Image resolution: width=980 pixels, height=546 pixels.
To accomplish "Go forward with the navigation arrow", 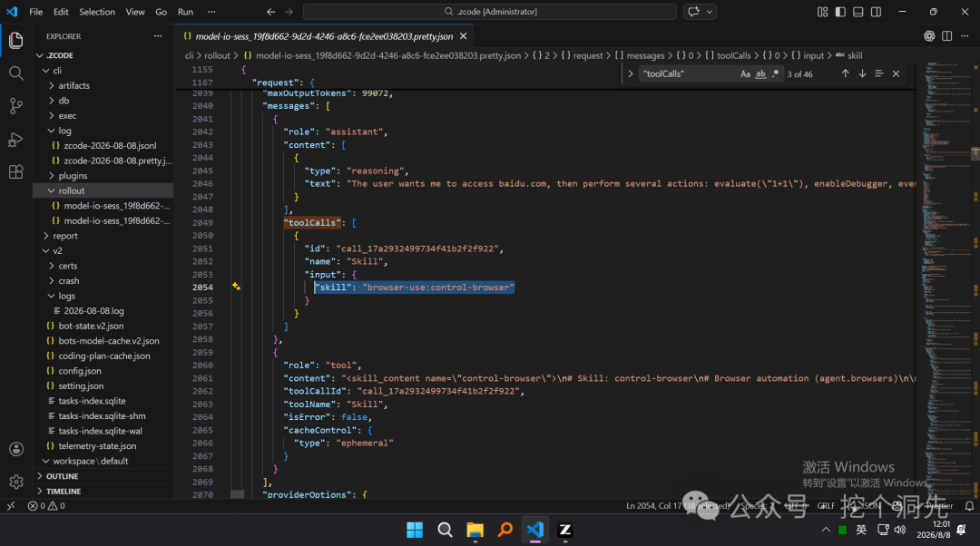I will coord(289,11).
